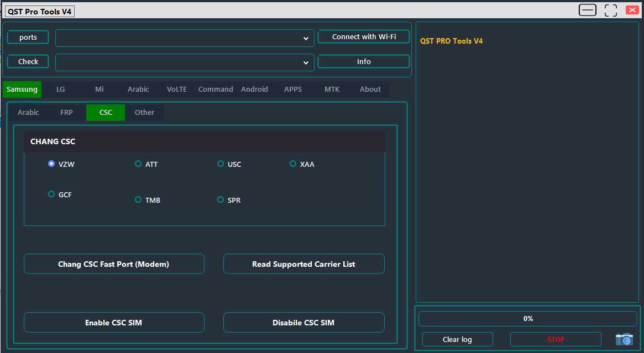644x353 pixels.
Task: Click the Read Supported Carrier List button
Action: click(303, 264)
